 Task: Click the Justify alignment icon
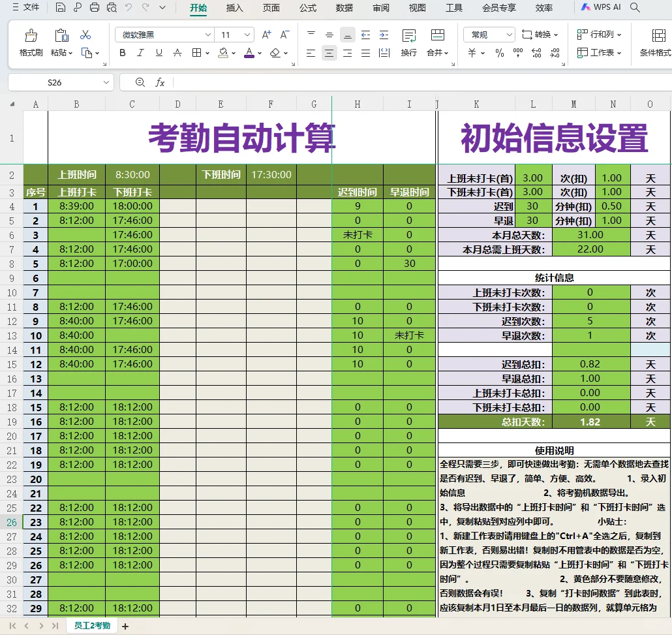tap(365, 53)
